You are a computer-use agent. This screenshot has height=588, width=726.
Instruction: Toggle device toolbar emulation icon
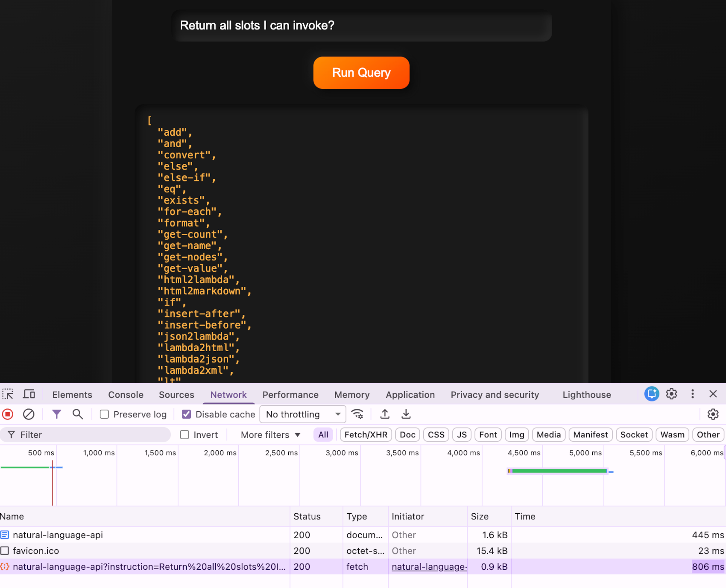click(29, 394)
